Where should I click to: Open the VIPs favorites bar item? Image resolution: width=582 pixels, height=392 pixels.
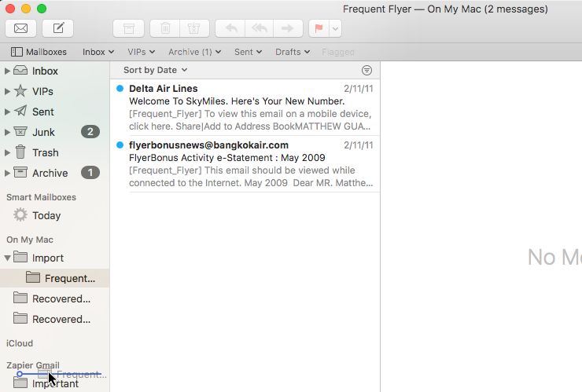pyautogui.click(x=142, y=52)
